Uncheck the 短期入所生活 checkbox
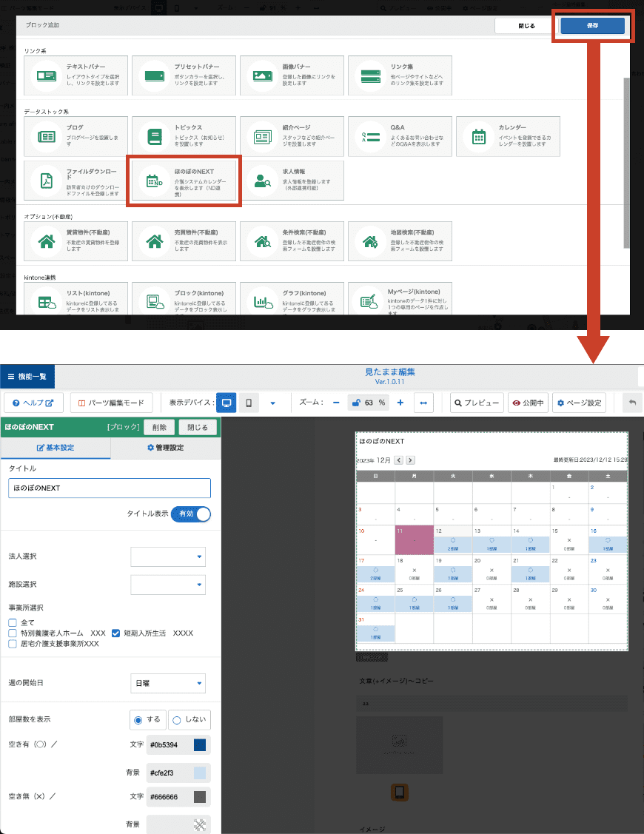 (115, 633)
